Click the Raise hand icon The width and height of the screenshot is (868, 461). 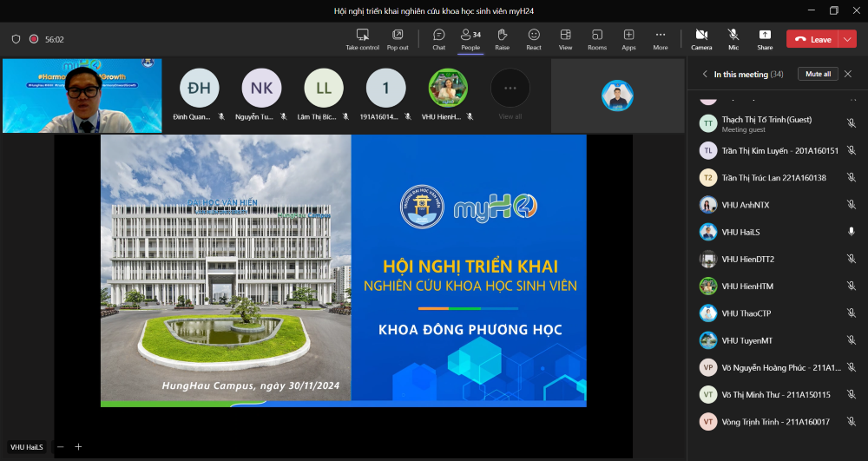pyautogui.click(x=502, y=35)
